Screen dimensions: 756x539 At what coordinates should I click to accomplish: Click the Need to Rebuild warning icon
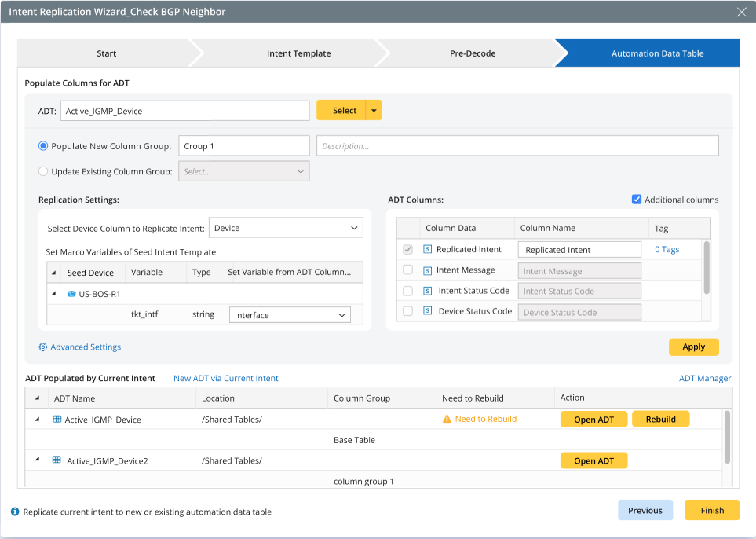click(x=447, y=420)
